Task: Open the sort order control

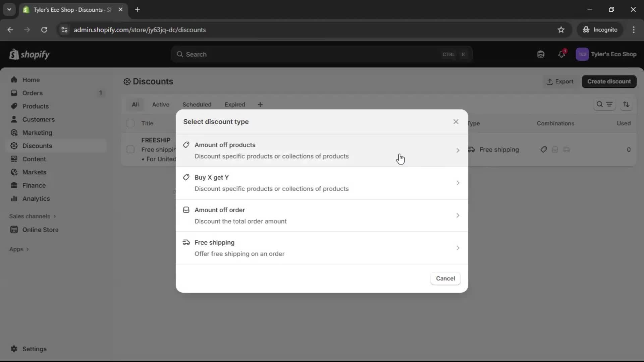Action: (x=627, y=104)
